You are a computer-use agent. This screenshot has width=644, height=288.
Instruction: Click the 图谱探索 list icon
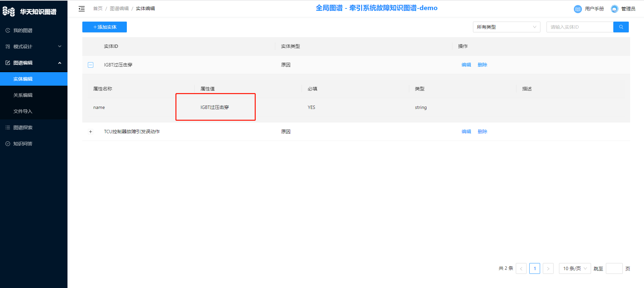pos(8,127)
